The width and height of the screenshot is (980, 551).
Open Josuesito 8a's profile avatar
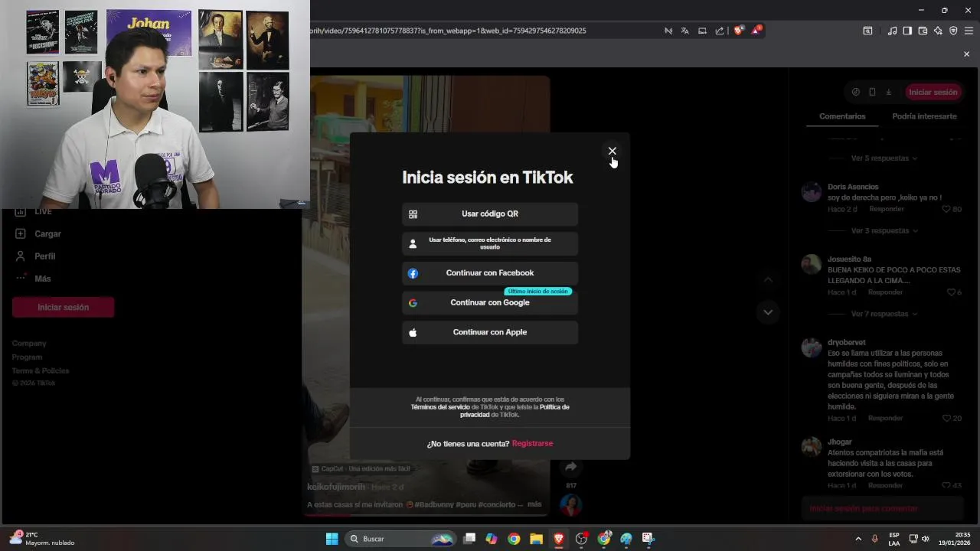point(812,264)
